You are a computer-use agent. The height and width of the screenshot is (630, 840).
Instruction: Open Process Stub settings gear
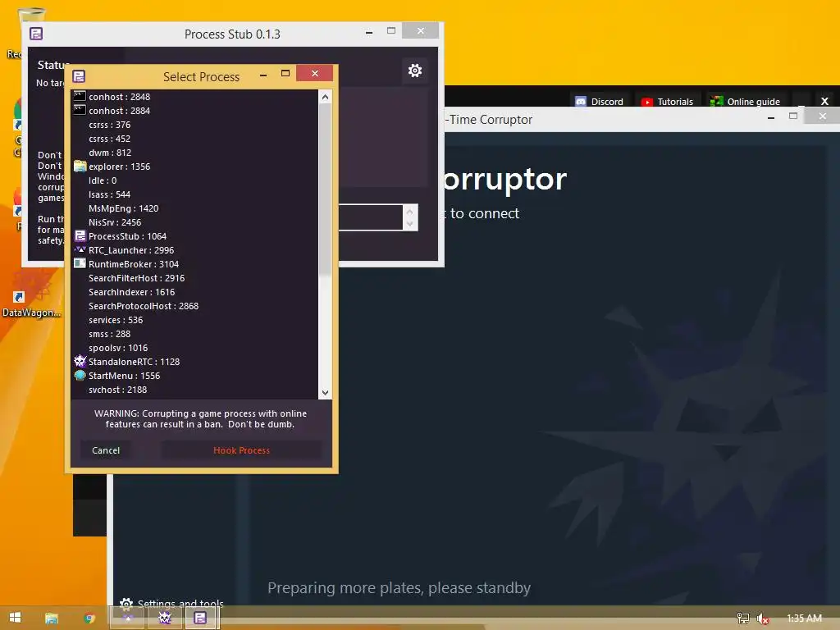(x=414, y=71)
